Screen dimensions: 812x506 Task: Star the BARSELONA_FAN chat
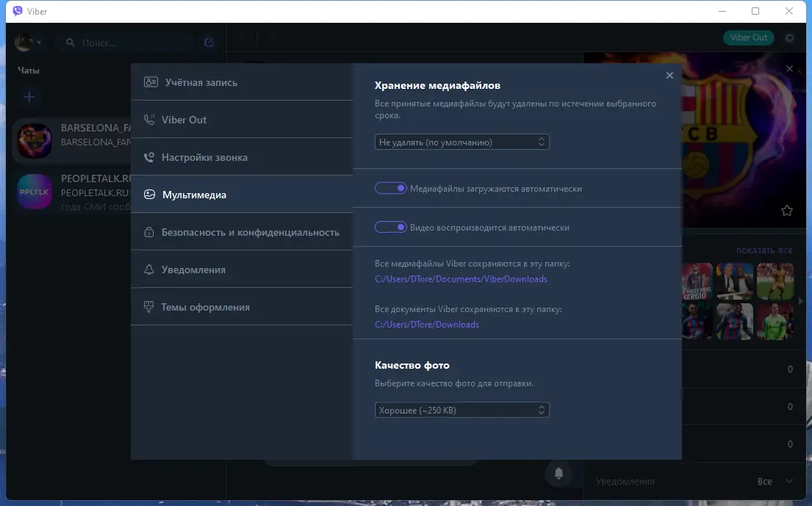click(x=787, y=210)
